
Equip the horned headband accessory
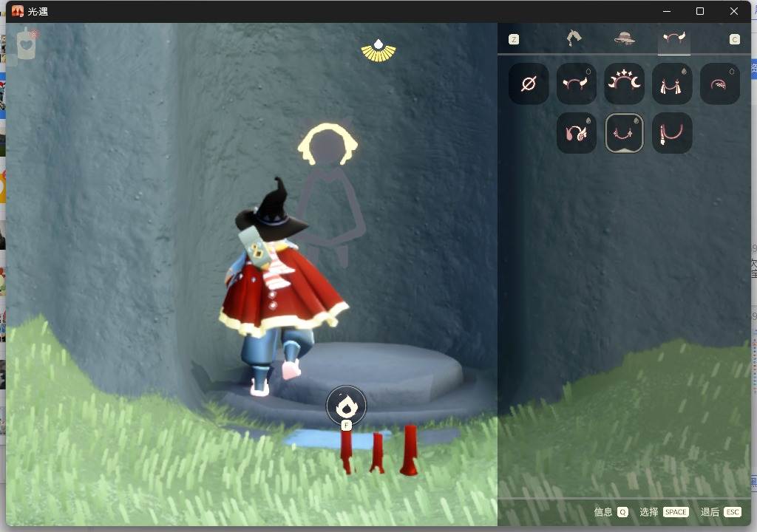pos(577,83)
